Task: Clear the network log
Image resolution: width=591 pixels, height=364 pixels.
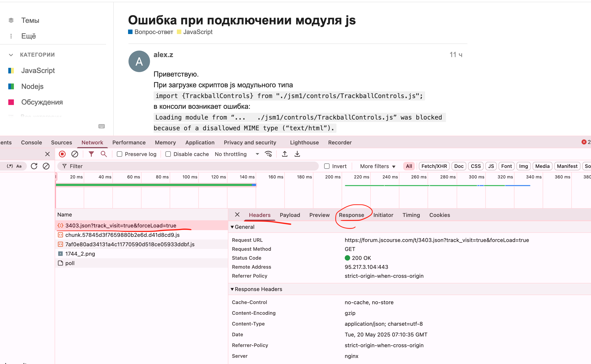Action: pyautogui.click(x=75, y=154)
